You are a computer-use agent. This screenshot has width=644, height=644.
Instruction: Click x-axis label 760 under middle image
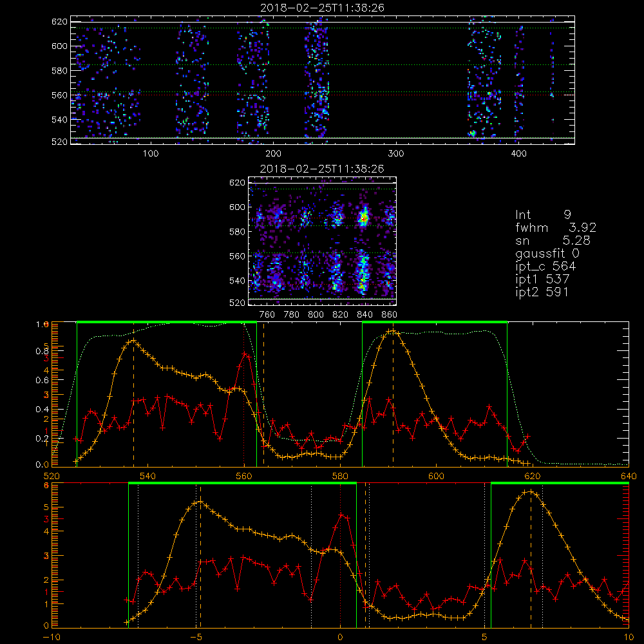click(x=267, y=315)
